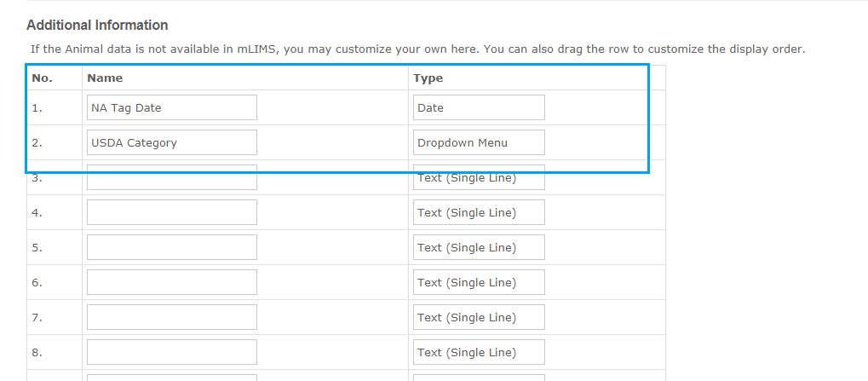Viewport: 868px width, 381px height.
Task: Click the USDA Category name field
Action: tap(171, 142)
